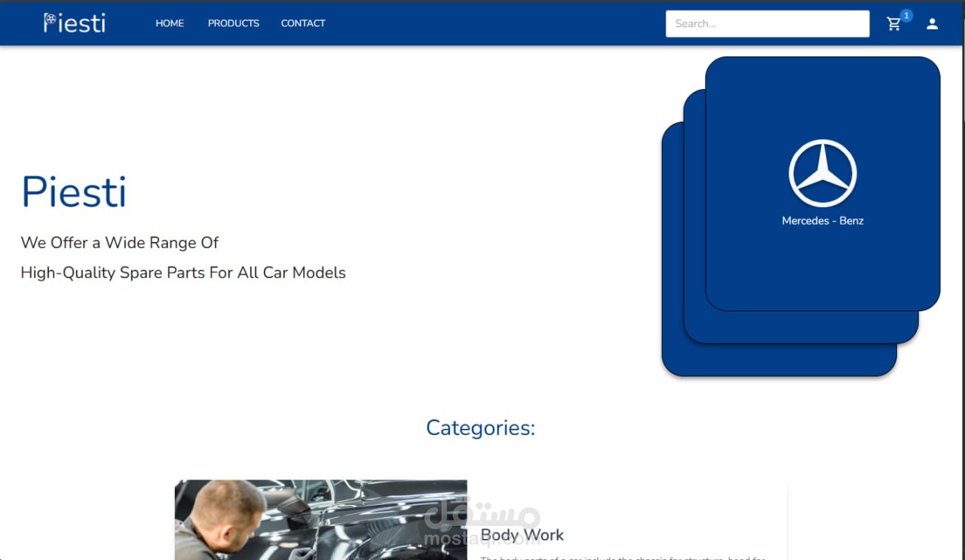Screen dimensions: 965x560
Task: Click the cart badge showing 1
Action: (906, 15)
